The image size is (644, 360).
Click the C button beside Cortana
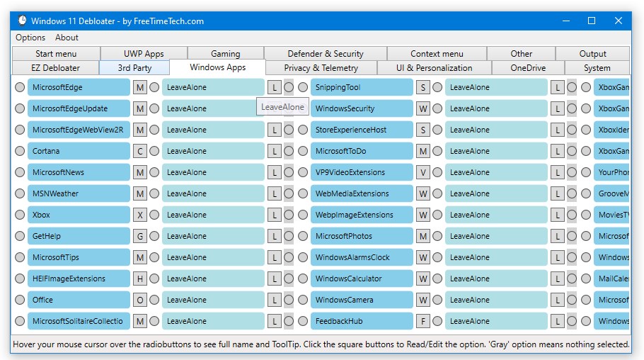pyautogui.click(x=140, y=151)
